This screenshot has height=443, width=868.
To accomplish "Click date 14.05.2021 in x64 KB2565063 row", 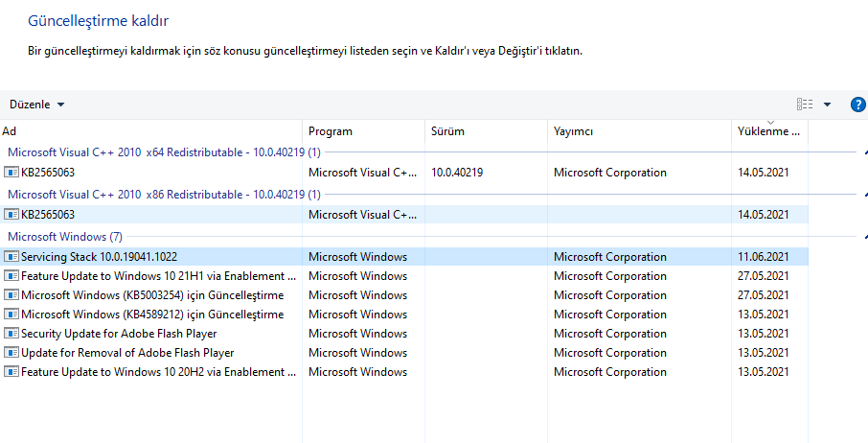I will (x=764, y=173).
